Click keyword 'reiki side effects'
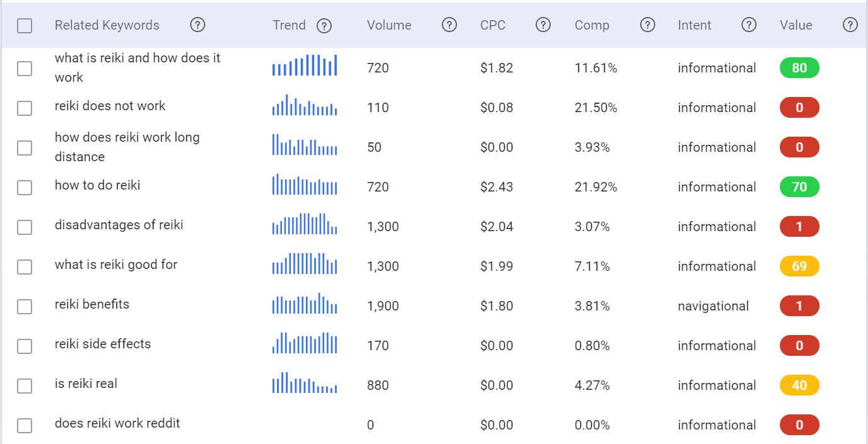Image resolution: width=868 pixels, height=444 pixels. [103, 344]
